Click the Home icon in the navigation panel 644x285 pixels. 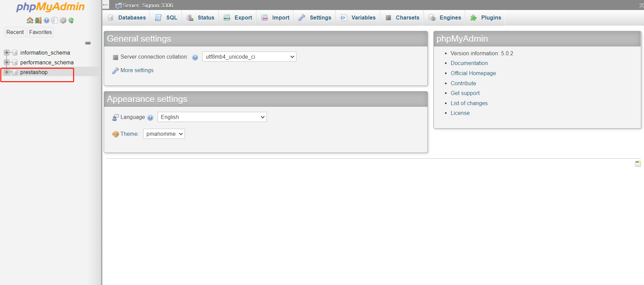30,20
